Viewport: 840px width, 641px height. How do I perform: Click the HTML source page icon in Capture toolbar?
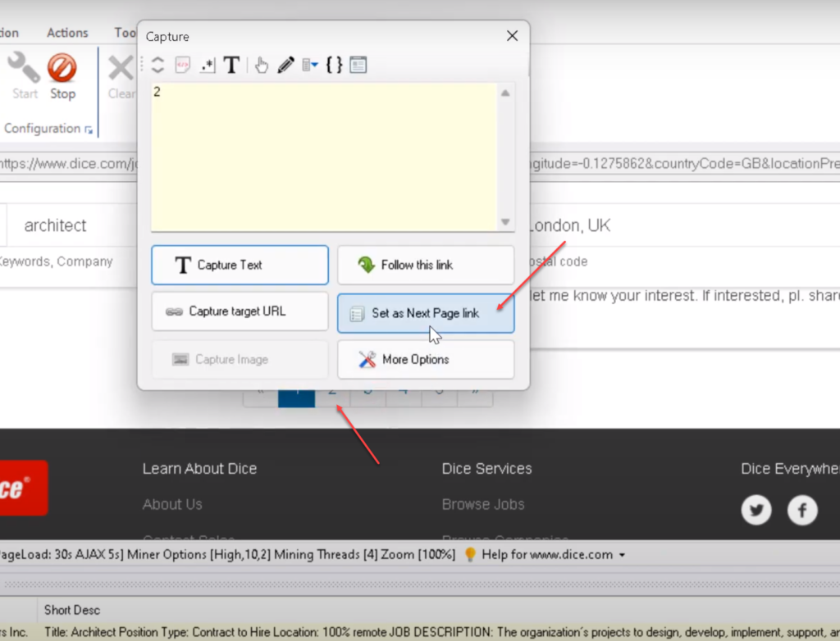183,66
